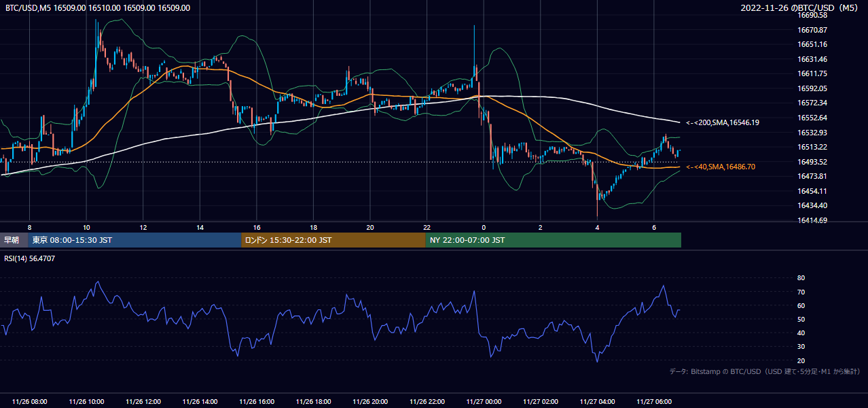Click price axis value 16611.75

point(813,73)
